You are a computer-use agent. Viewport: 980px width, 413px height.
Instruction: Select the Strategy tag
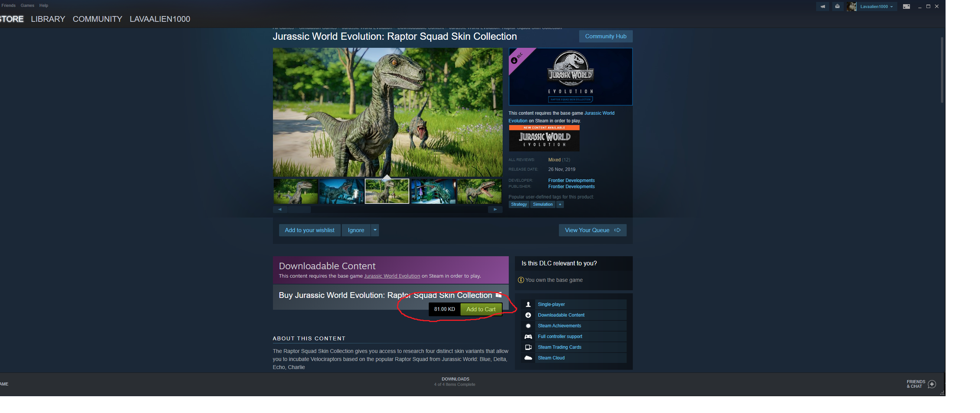pyautogui.click(x=519, y=205)
